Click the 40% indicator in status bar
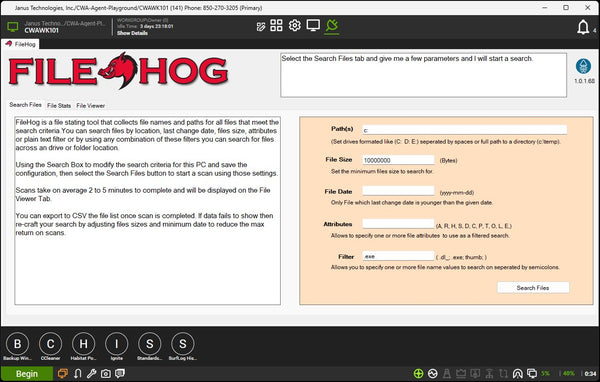This screenshot has height=382, width=600. 569,373
